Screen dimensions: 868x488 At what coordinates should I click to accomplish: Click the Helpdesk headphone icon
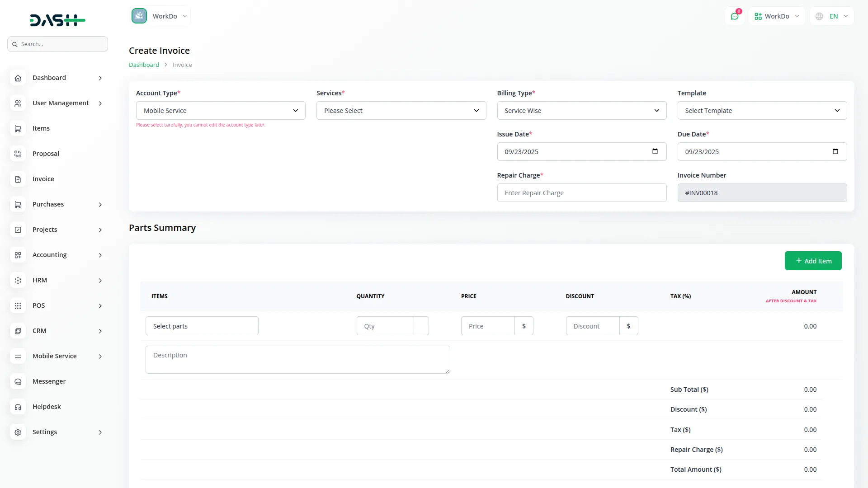click(18, 407)
